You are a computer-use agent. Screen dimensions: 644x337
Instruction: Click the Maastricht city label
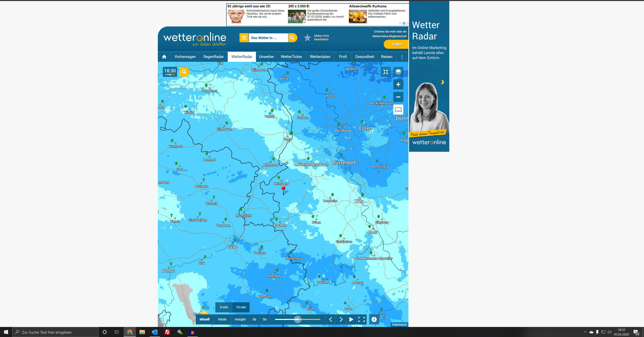click(x=243, y=215)
